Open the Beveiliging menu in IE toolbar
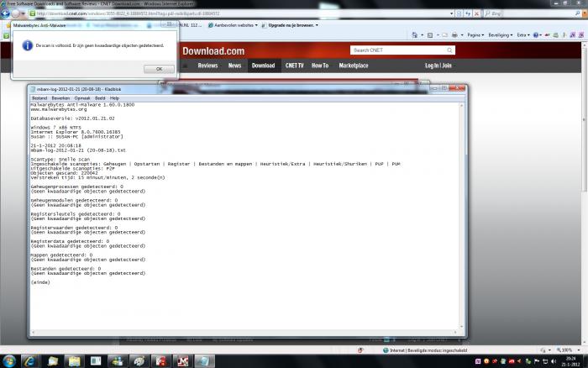This screenshot has height=368, width=588. [501, 35]
